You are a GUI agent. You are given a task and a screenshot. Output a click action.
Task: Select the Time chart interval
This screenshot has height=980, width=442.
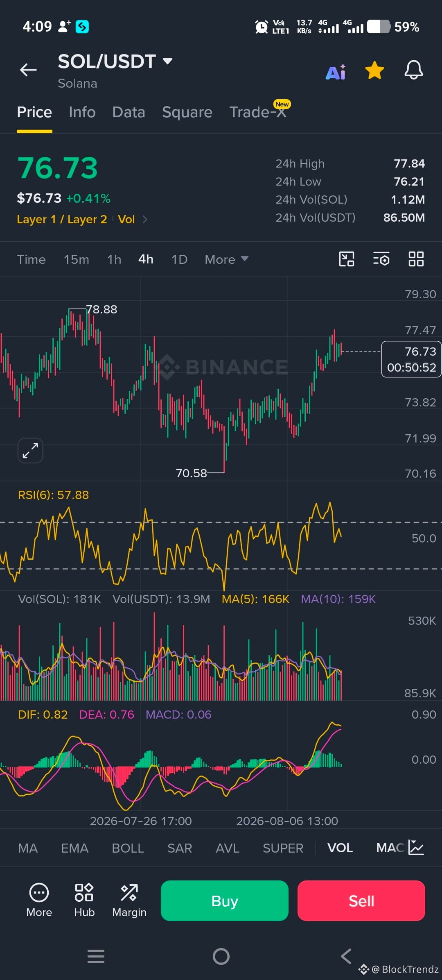[31, 259]
